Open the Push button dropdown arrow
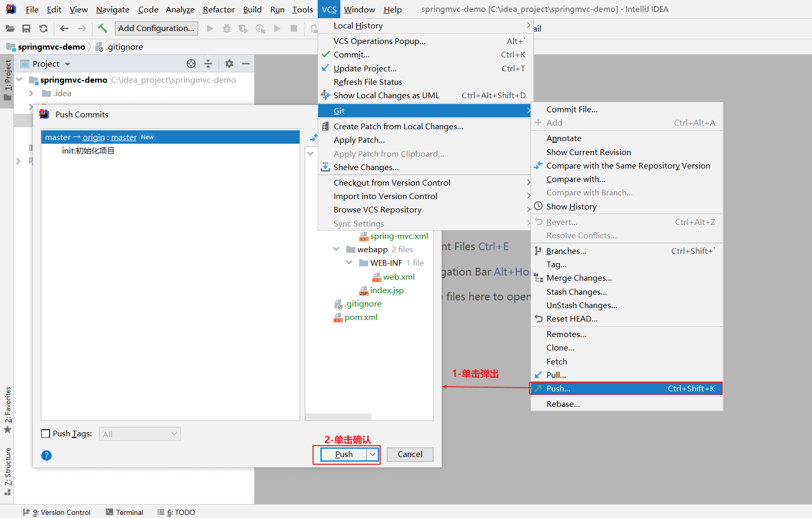This screenshot has height=518, width=812. (372, 454)
